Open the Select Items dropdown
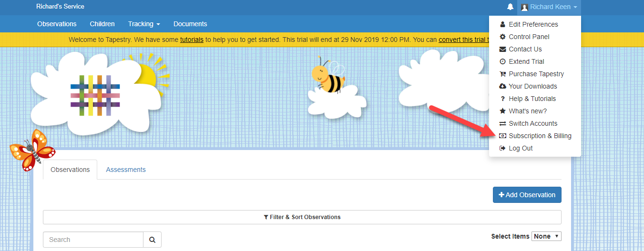 click(546, 236)
